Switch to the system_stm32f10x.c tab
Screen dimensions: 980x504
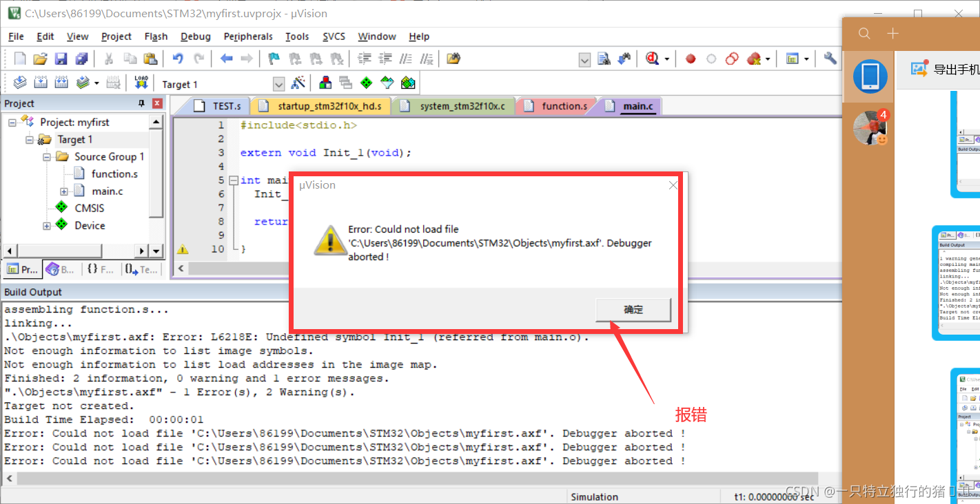point(454,106)
